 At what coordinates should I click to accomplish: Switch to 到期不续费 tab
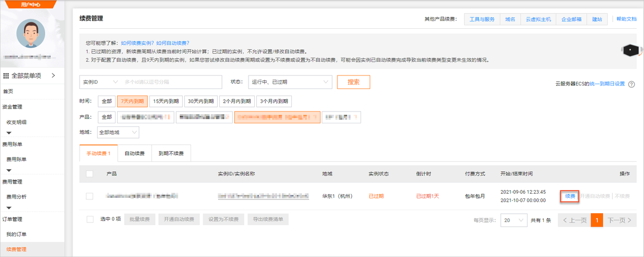click(171, 154)
